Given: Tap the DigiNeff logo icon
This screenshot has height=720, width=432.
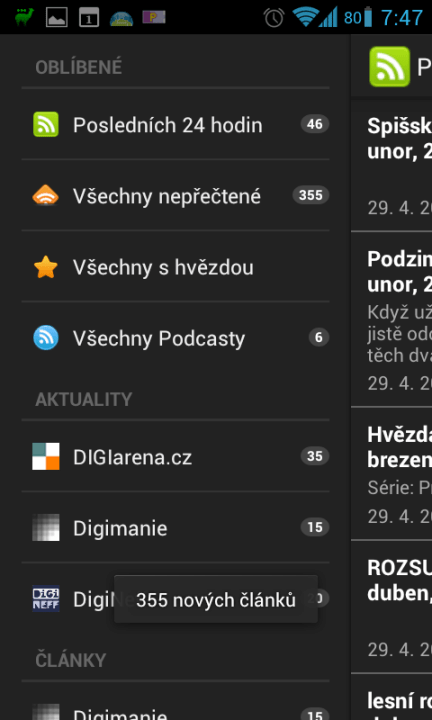Looking at the screenshot, I should pyautogui.click(x=46, y=599).
